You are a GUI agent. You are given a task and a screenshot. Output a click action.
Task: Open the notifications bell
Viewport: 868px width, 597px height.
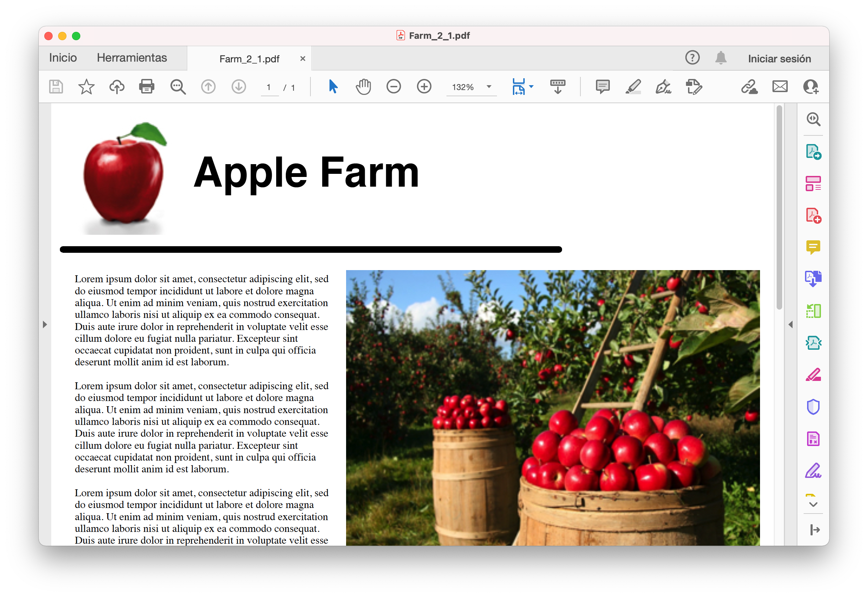[721, 58]
